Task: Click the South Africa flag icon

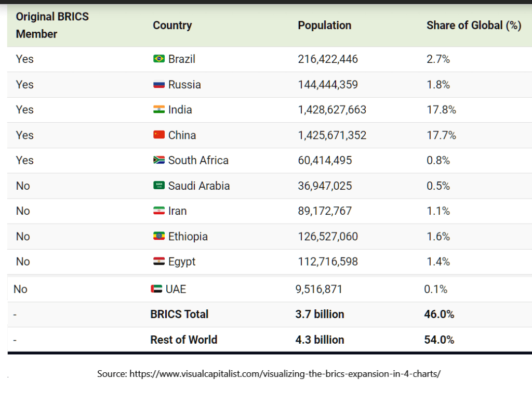Action: [159, 160]
